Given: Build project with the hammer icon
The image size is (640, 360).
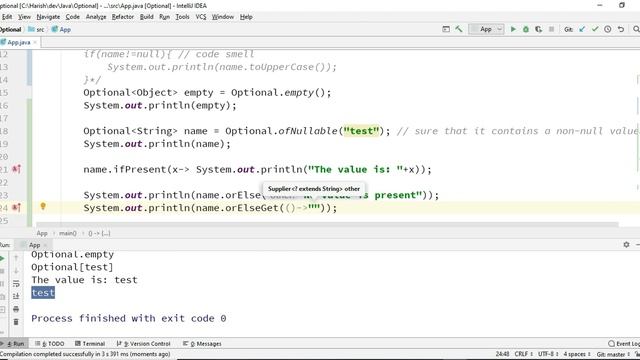Looking at the screenshot, I should pos(459,29).
